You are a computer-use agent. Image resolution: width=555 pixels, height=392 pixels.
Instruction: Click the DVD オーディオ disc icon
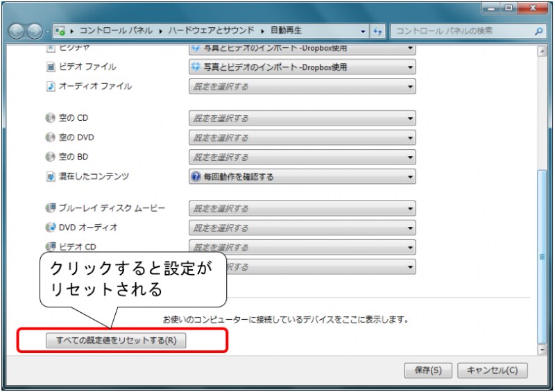pos(51,228)
